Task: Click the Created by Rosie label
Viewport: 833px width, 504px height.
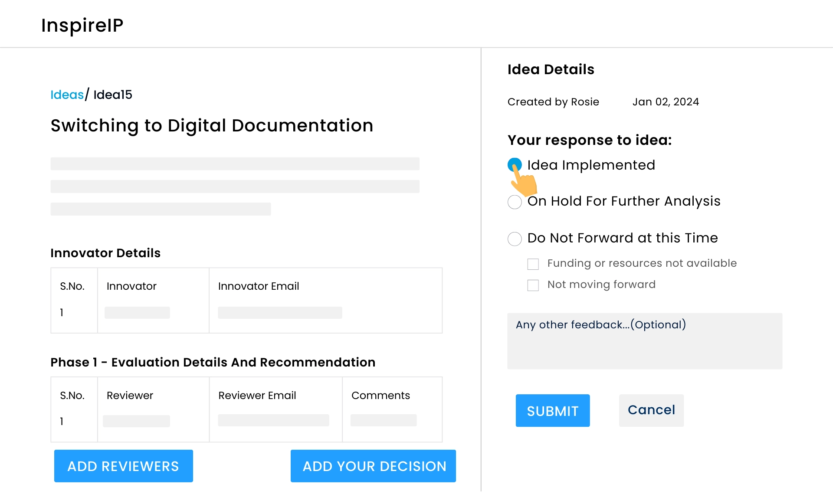Action: (x=553, y=102)
